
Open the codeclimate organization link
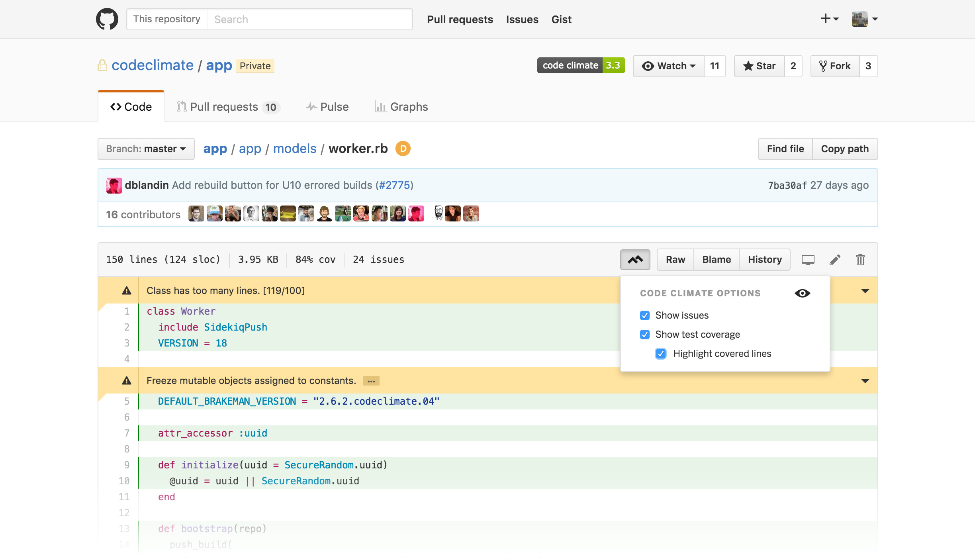153,65
